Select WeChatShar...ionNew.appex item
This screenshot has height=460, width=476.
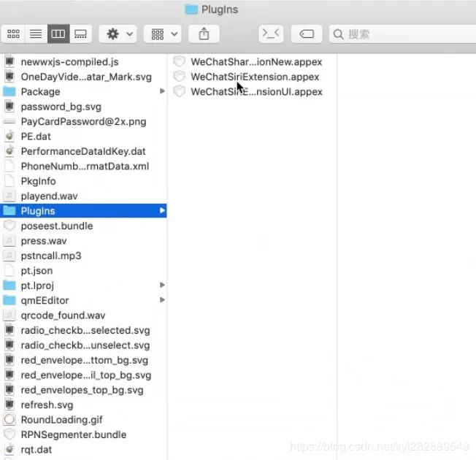pos(252,62)
